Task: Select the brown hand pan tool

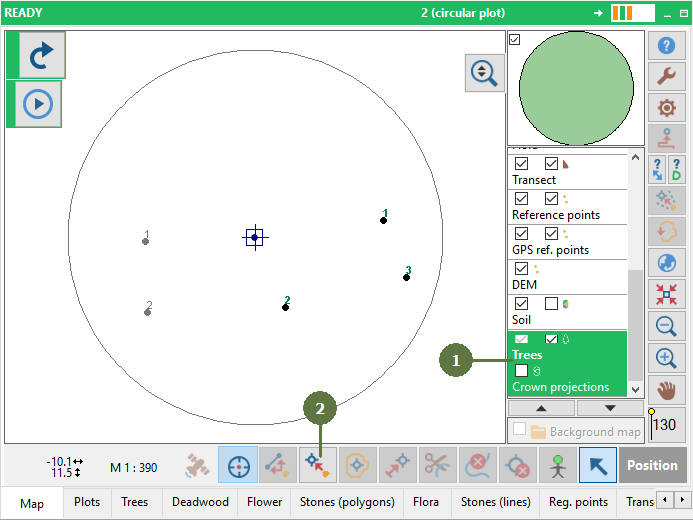Action: coord(666,390)
